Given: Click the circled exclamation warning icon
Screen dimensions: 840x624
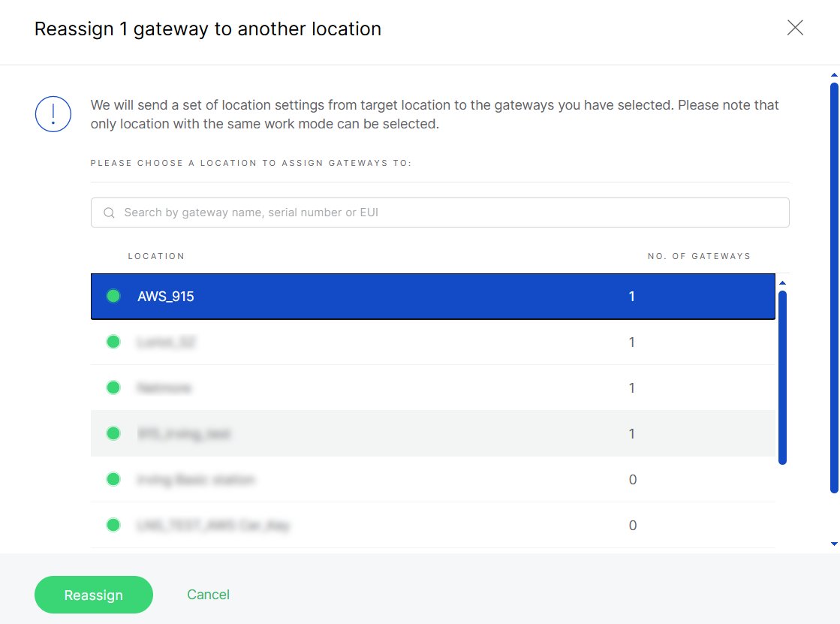Looking at the screenshot, I should tap(53, 113).
